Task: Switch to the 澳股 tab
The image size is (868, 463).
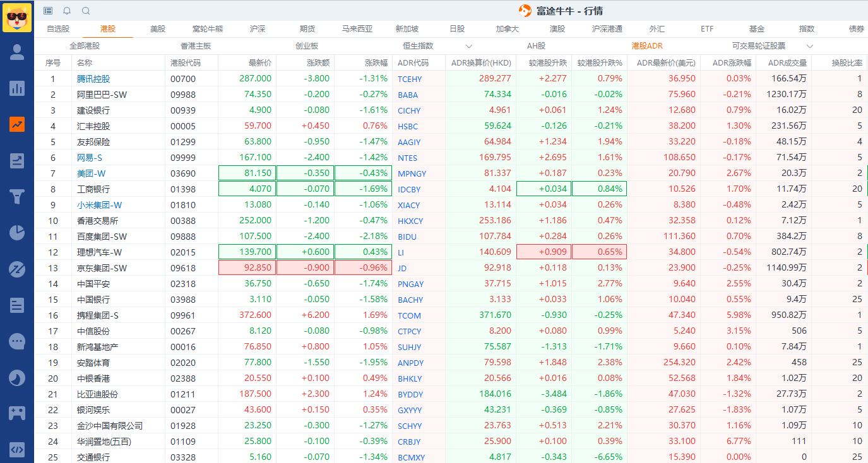Action: [x=557, y=29]
